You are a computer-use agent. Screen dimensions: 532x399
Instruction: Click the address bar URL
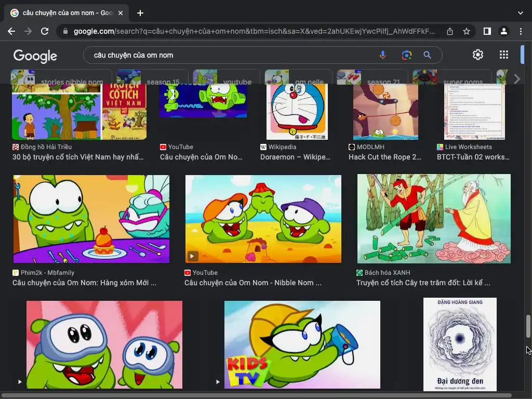point(254,31)
